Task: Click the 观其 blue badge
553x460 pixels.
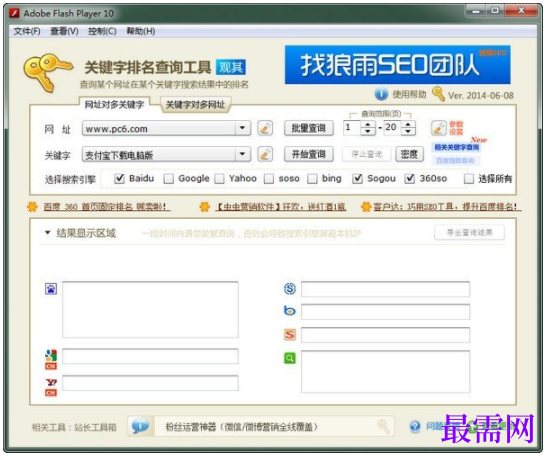Action: click(231, 67)
